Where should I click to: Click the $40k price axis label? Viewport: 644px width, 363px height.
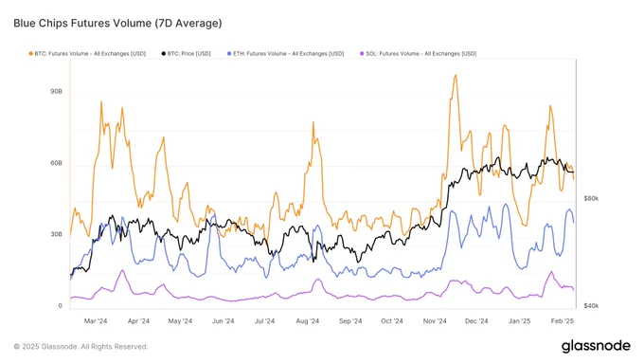tap(591, 305)
